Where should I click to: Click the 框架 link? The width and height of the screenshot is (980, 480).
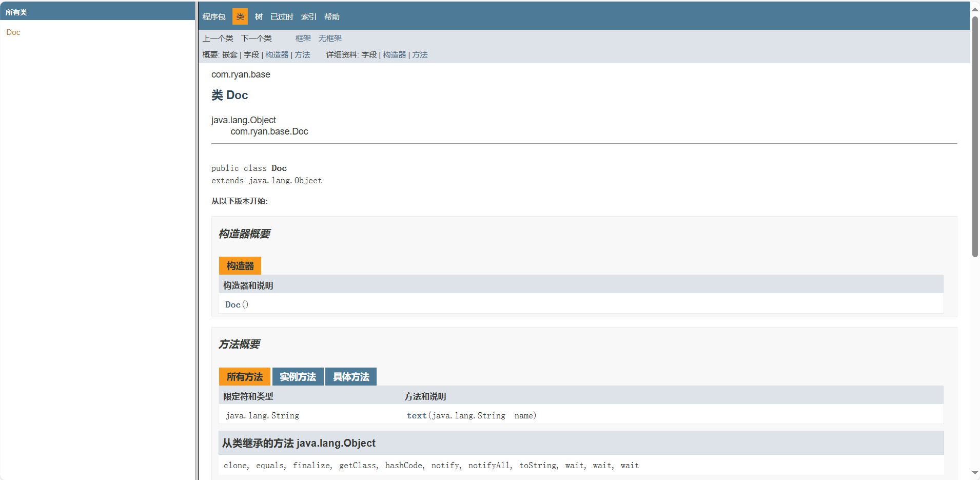(x=303, y=39)
